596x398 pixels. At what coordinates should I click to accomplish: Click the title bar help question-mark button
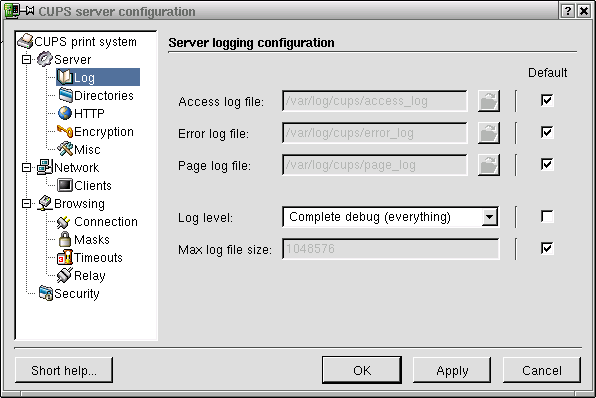coord(567,11)
